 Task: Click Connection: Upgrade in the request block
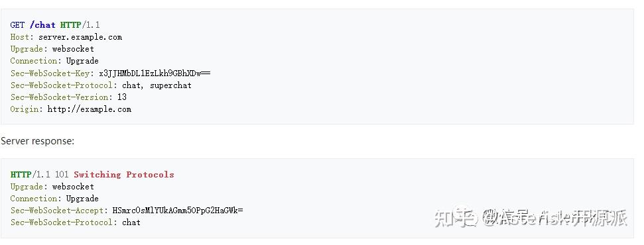[x=54, y=61]
